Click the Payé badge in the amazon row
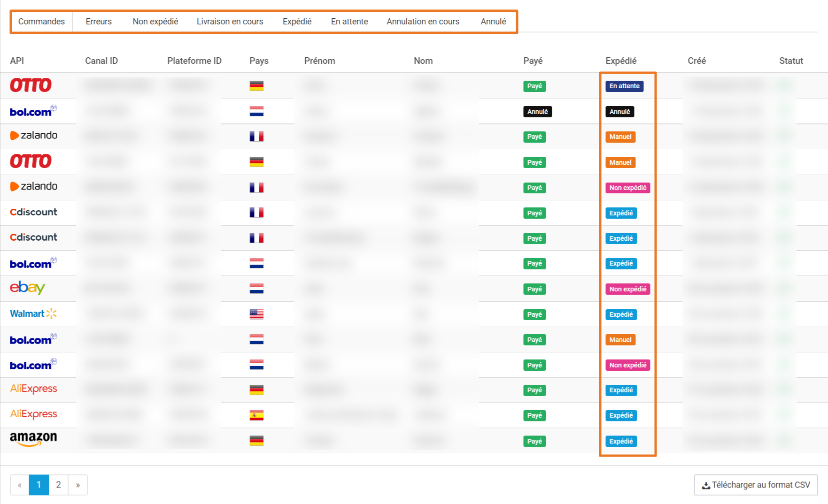The width and height of the screenshot is (828, 504). 534,441
